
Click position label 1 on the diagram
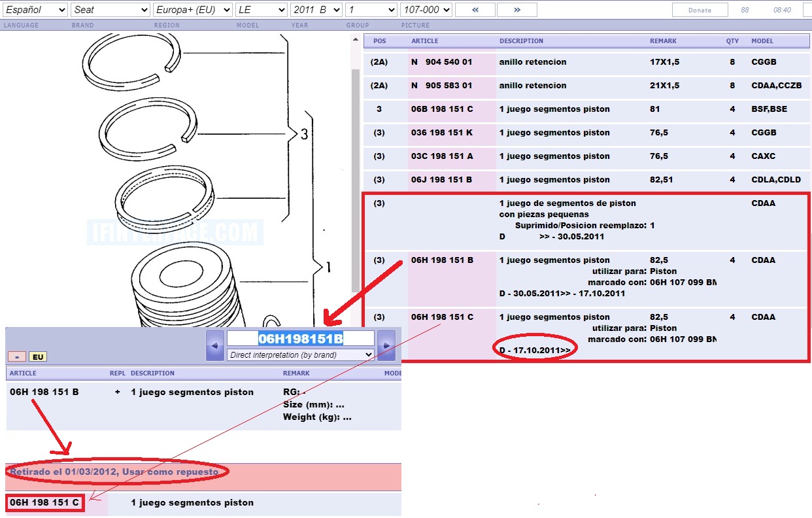329,267
